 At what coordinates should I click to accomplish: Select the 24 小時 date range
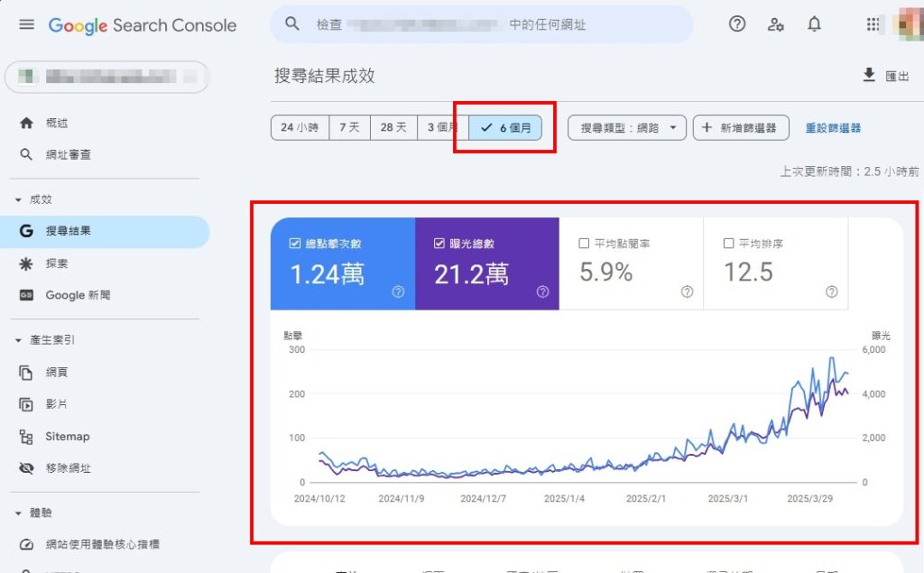[300, 127]
